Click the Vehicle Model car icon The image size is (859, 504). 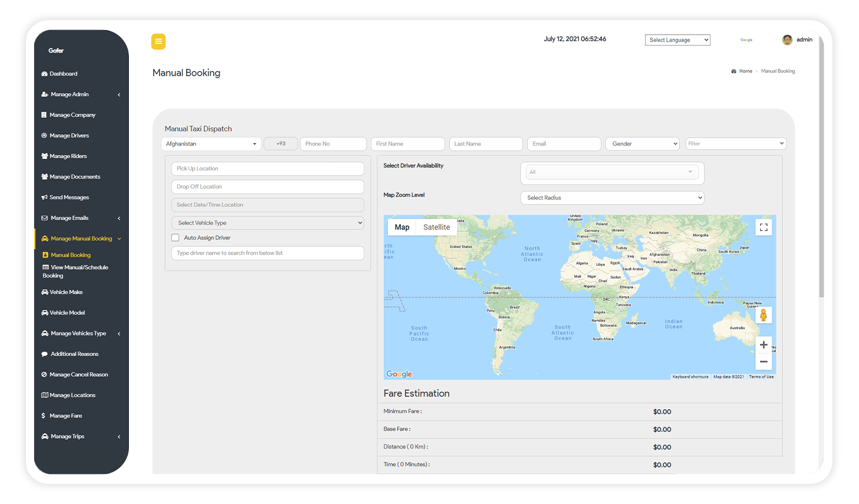pyautogui.click(x=45, y=313)
